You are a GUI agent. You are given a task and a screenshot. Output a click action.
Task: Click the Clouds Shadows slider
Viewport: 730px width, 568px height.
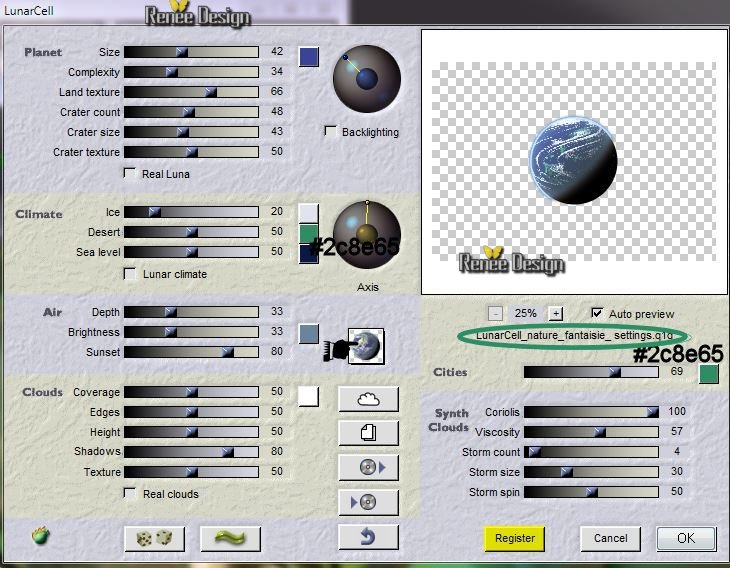191,452
